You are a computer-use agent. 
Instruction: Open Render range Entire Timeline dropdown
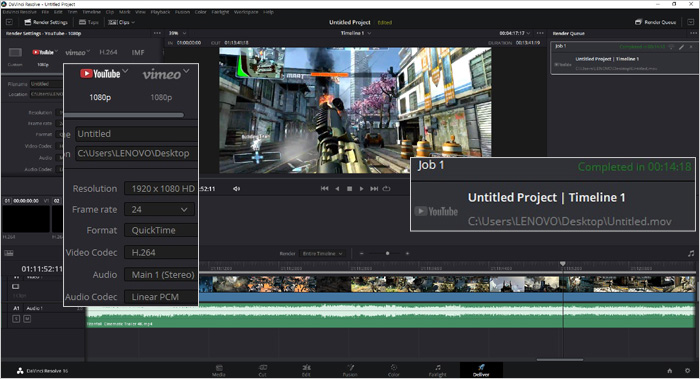tap(322, 254)
